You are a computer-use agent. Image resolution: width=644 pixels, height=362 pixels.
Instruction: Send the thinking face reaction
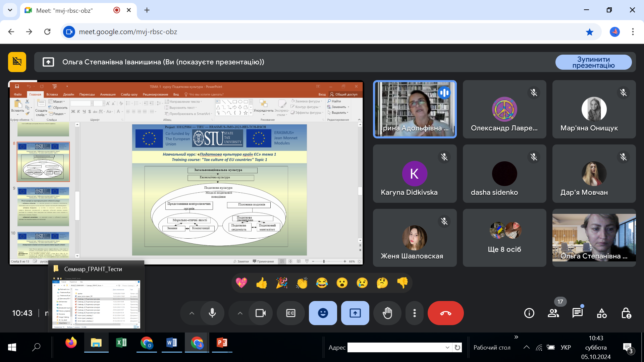(x=382, y=283)
